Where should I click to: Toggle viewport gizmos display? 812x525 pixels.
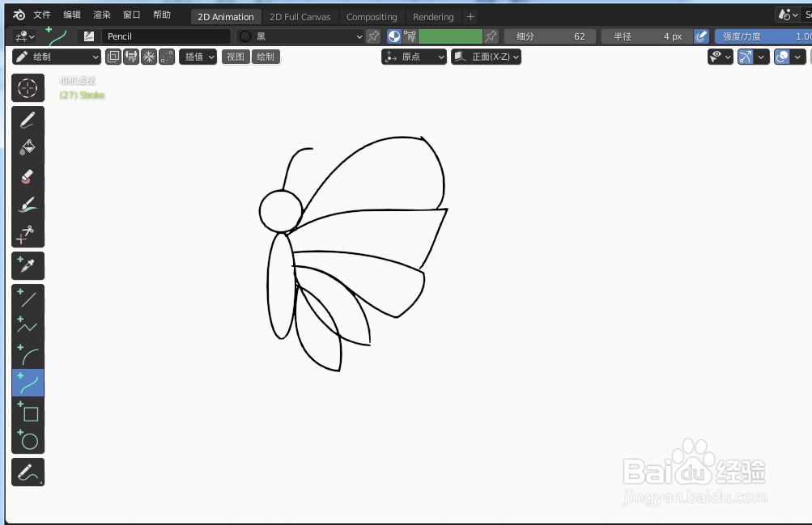[x=746, y=57]
